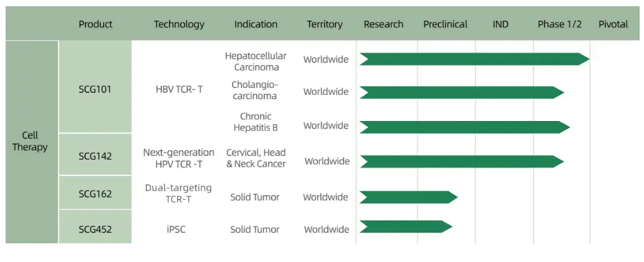Image resolution: width=644 pixels, height=262 pixels.
Task: Click the Cell Therapy category cell
Action: tap(31, 142)
